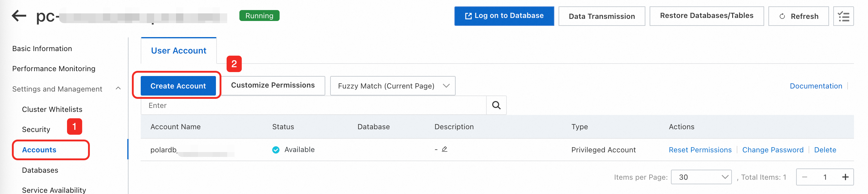868x194 pixels.
Task: Increase page with the plus icon
Action: click(845, 177)
